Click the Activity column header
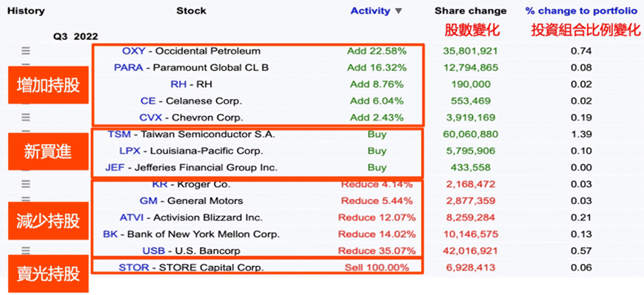The width and height of the screenshot is (644, 295). point(370,11)
